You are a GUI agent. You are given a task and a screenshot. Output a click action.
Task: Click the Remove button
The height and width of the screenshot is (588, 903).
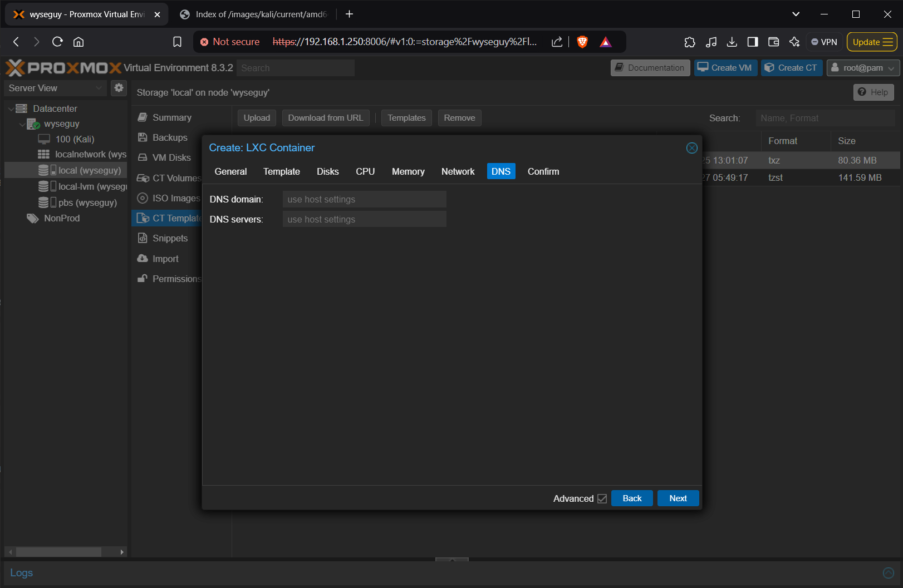[459, 118]
